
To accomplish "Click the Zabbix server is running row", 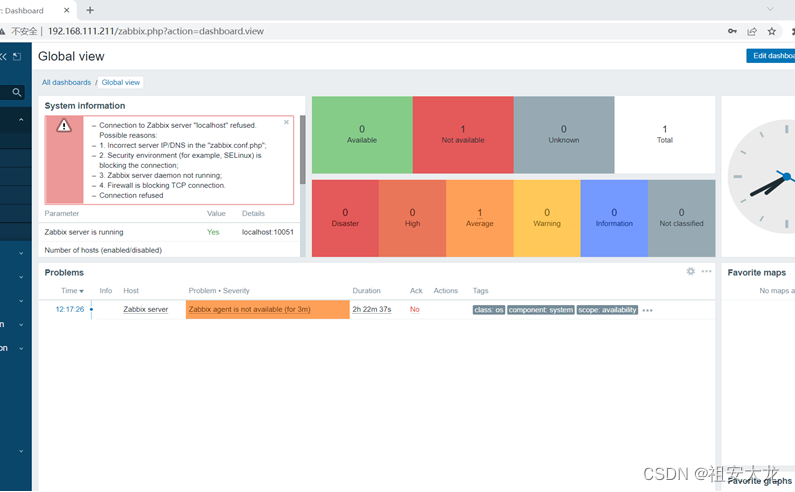I will (169, 232).
